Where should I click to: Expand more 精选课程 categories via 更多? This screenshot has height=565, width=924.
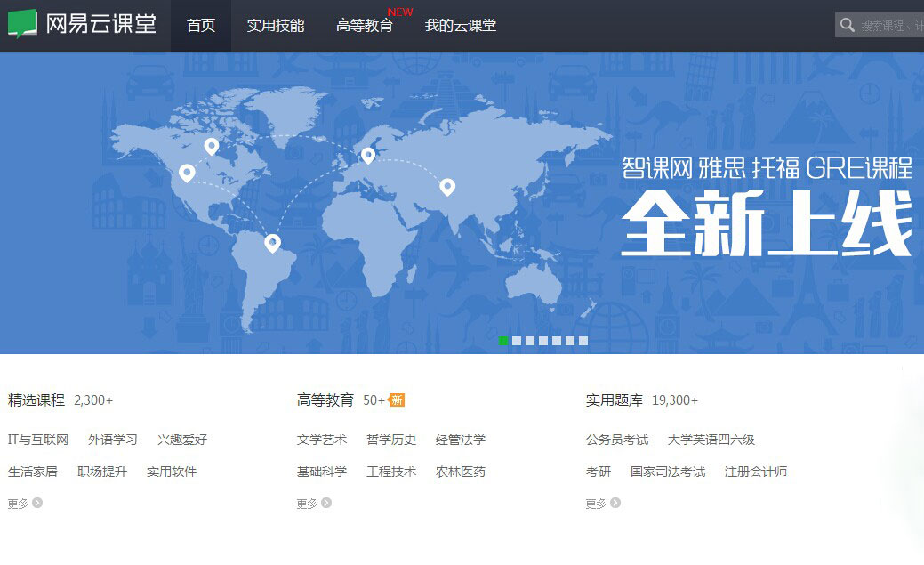click(x=16, y=503)
